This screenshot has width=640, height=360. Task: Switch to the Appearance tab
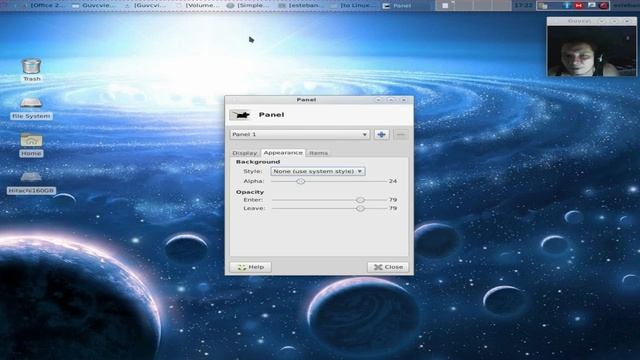pos(283,153)
